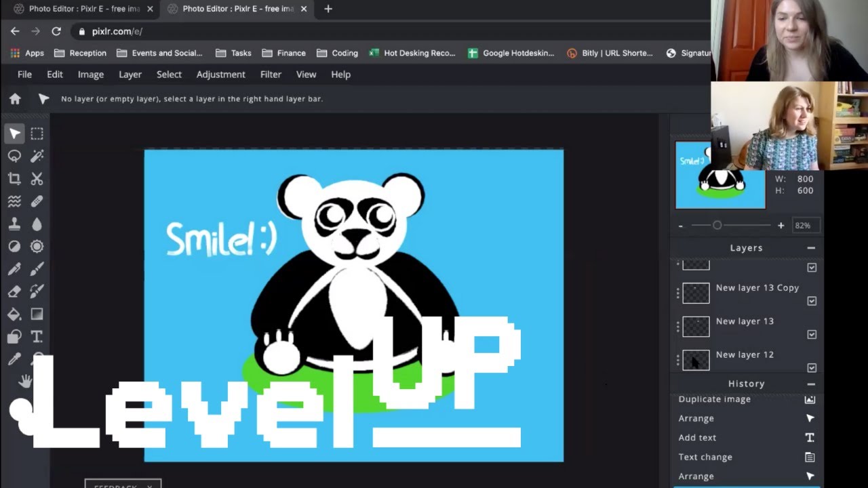The width and height of the screenshot is (868, 488).
Task: Activate the Blur droplet tool
Action: coord(37,224)
